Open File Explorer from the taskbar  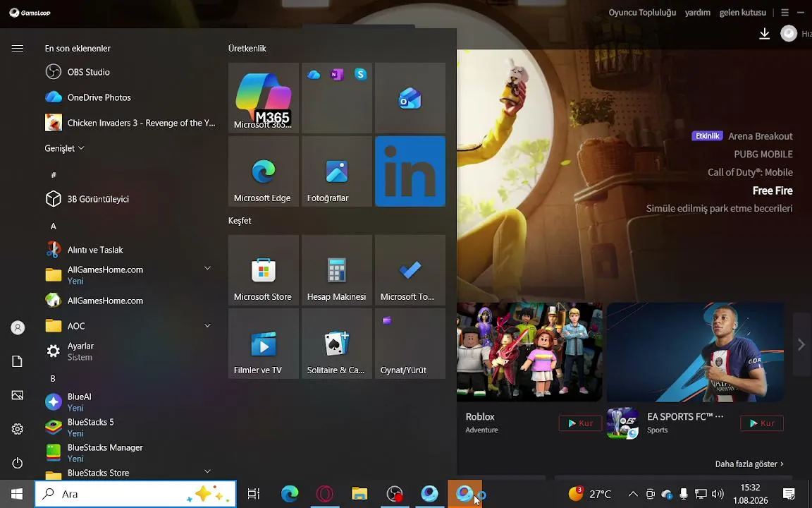coord(359,494)
